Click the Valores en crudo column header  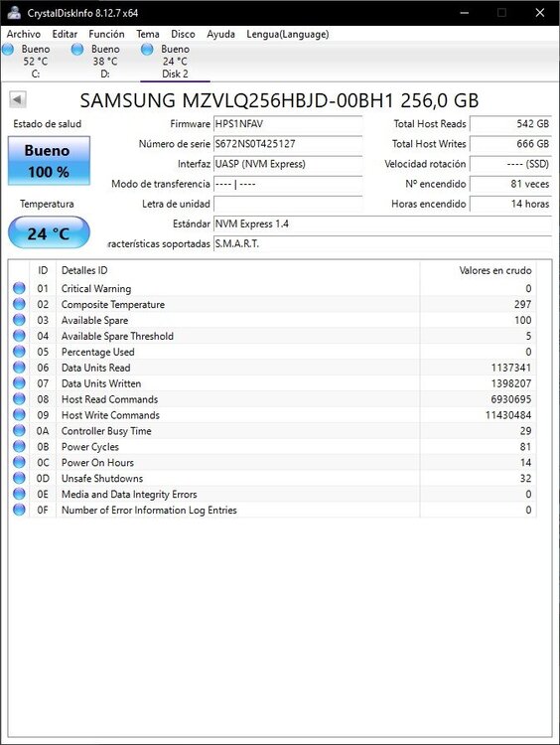(x=494, y=270)
